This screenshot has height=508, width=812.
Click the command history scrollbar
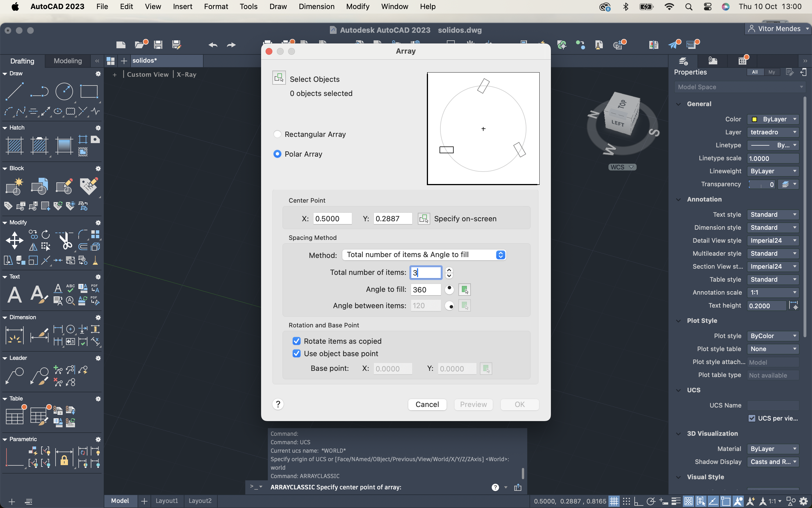pos(523,473)
